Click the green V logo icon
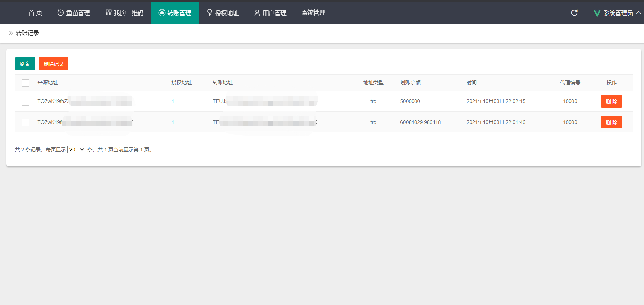Viewport: 644px width, 305px height. pyautogui.click(x=597, y=13)
